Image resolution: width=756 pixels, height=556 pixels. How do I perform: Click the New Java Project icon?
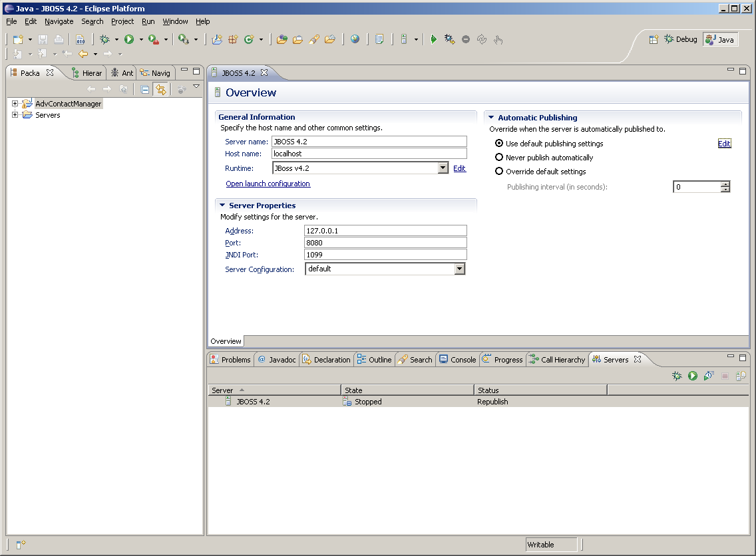pyautogui.click(x=217, y=39)
